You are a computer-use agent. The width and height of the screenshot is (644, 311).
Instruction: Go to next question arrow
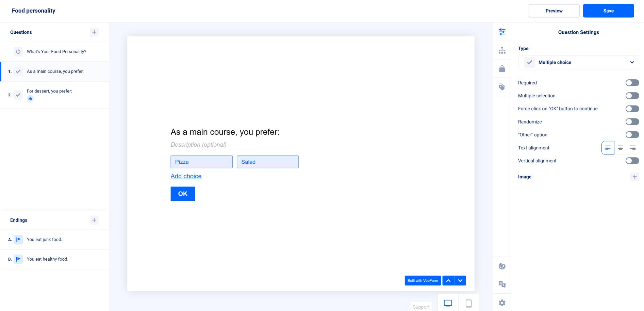click(460, 281)
